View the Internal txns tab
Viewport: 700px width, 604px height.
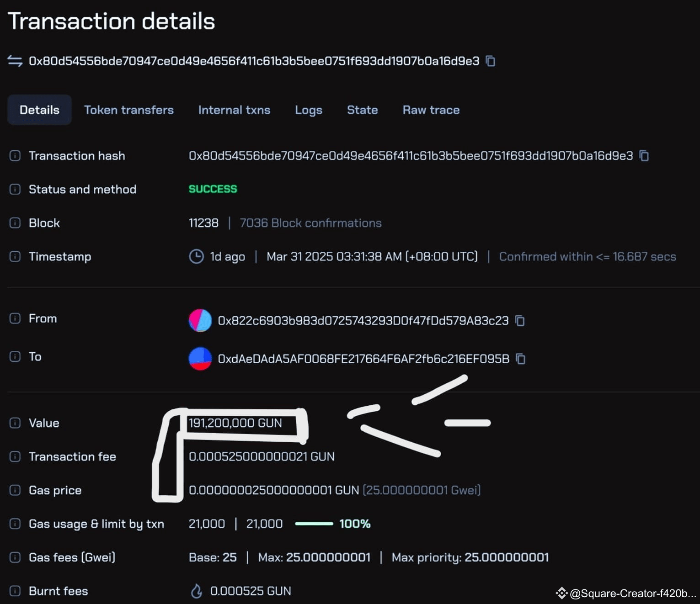[x=234, y=110]
